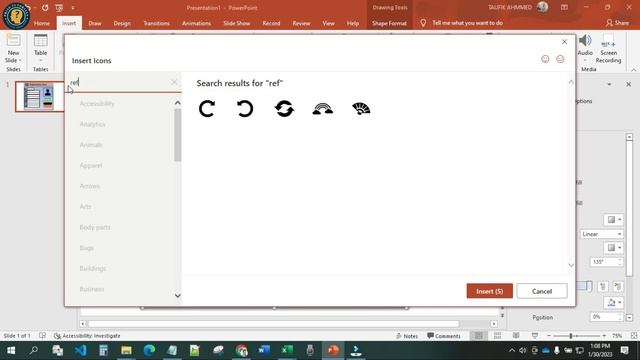Open Format Shape pane options dropdown arrow

coord(609,84)
